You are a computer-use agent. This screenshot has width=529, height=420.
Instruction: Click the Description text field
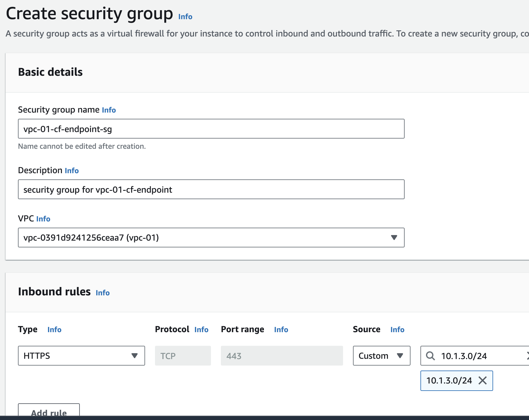[211, 189]
